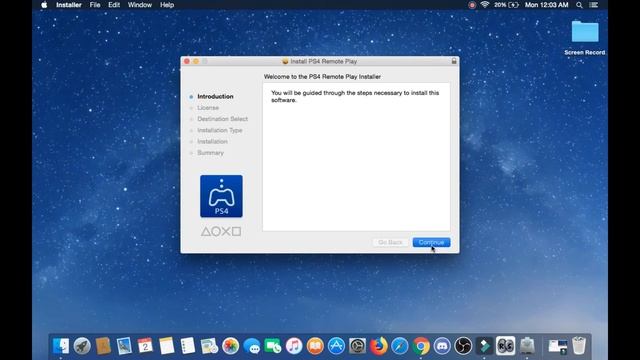Click the minimized window thumbnail in dock
The image size is (640, 360).
coord(558,346)
